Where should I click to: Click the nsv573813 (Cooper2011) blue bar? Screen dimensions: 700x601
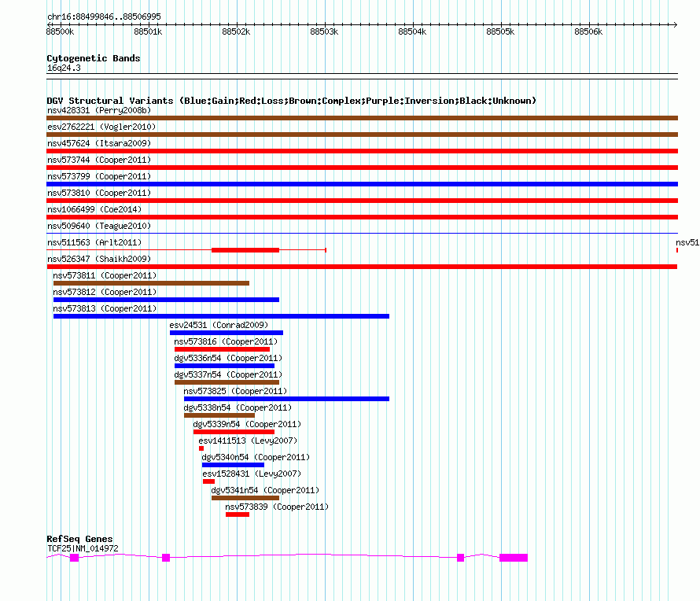coord(222,316)
